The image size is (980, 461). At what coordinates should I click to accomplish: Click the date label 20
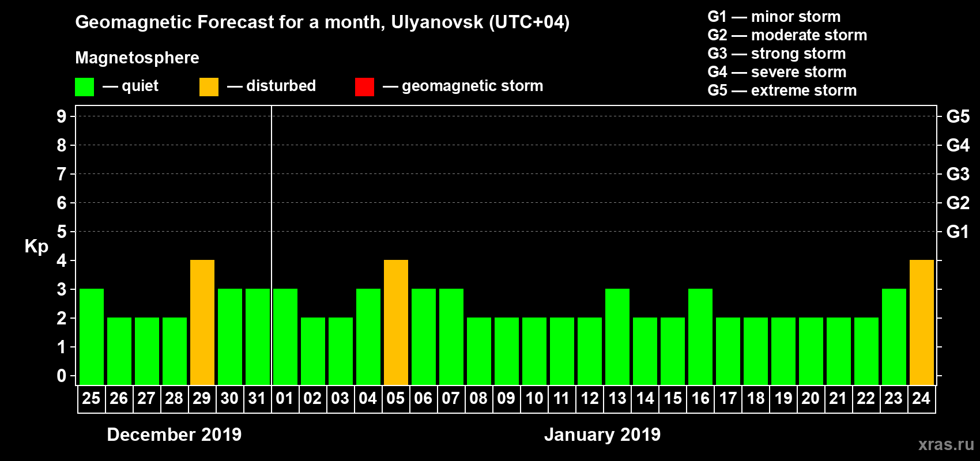tap(811, 398)
